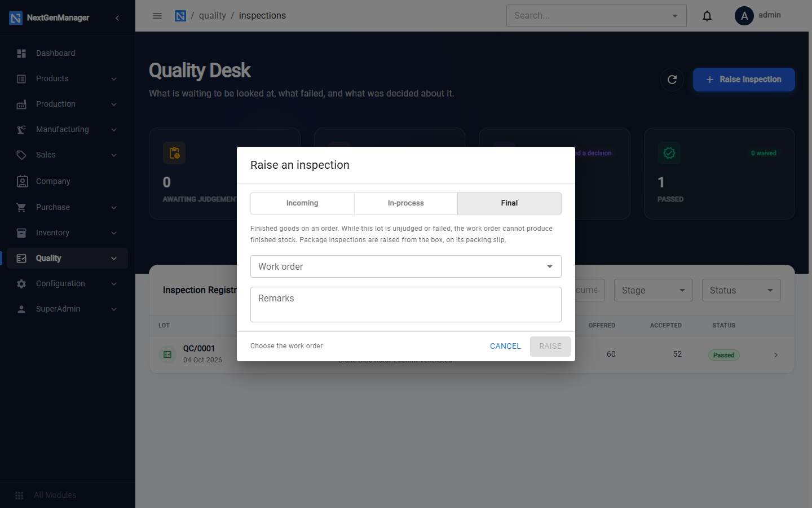The image size is (812, 508).
Task: Click the Passed status badge
Action: 723,355
